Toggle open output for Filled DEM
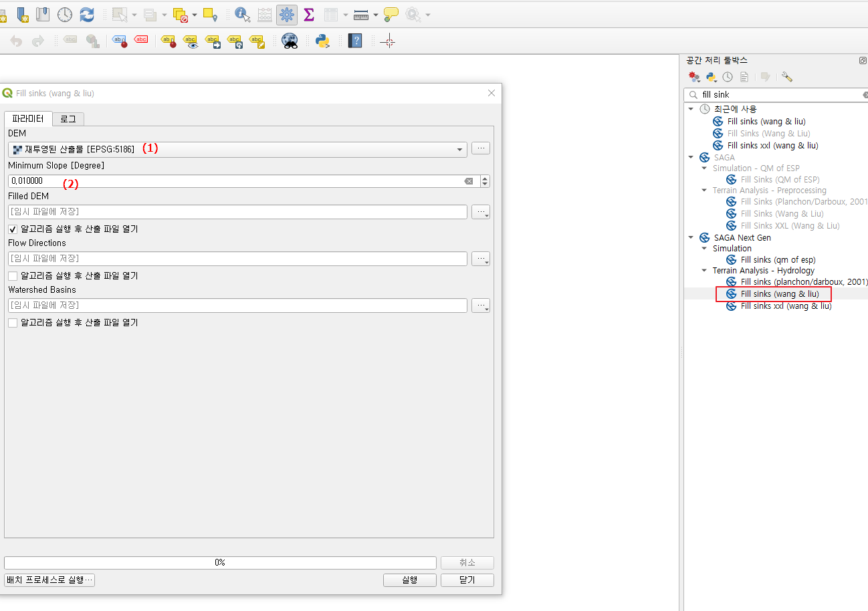Image resolution: width=868 pixels, height=611 pixels. click(x=13, y=229)
